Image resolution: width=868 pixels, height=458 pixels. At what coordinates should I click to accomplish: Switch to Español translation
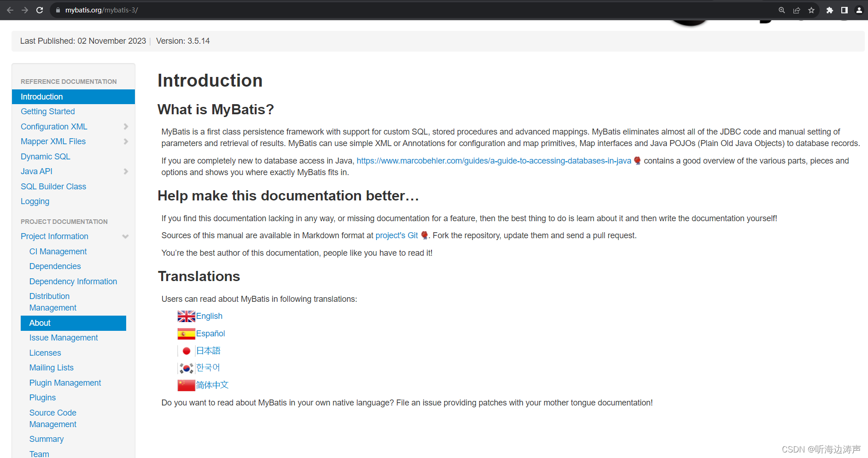point(210,334)
